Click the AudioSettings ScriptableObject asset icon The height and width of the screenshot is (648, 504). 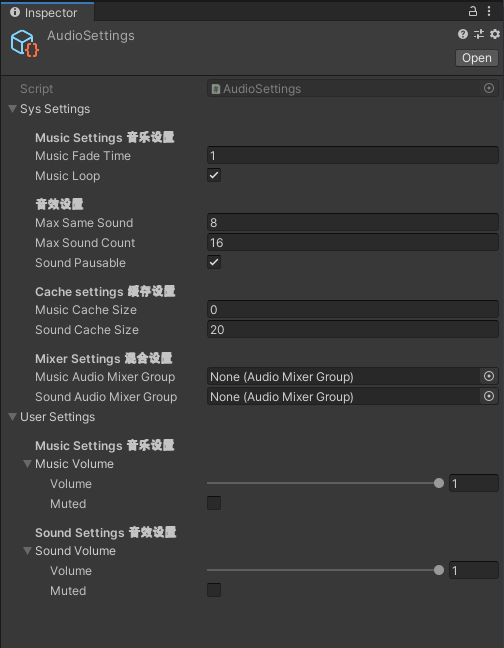pyautogui.click(x=24, y=43)
